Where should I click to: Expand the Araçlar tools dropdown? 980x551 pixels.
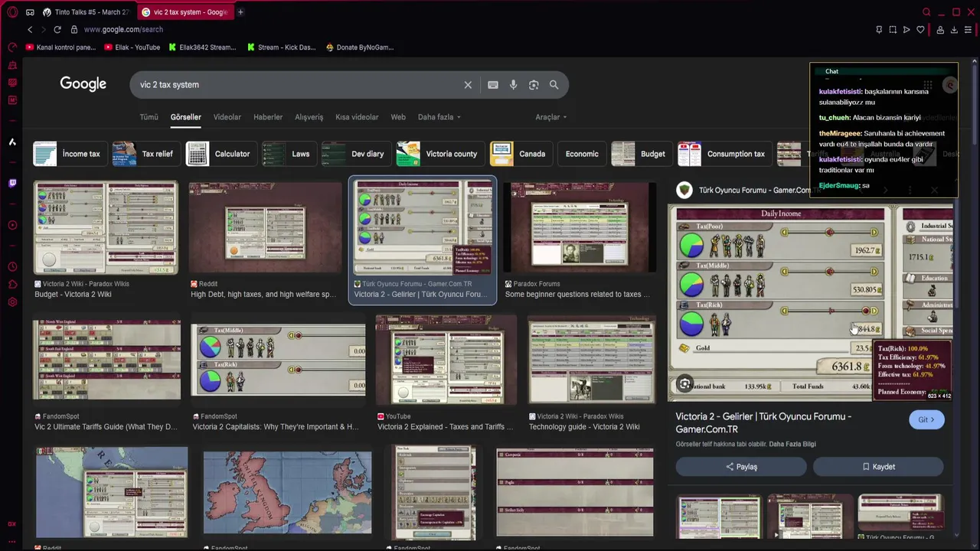[x=550, y=117]
